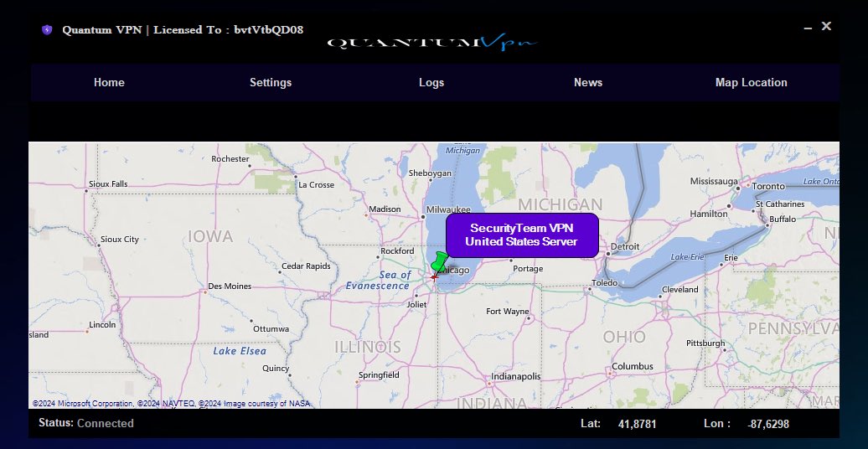
Task: Click St Catharines on the map
Action: pos(781,204)
